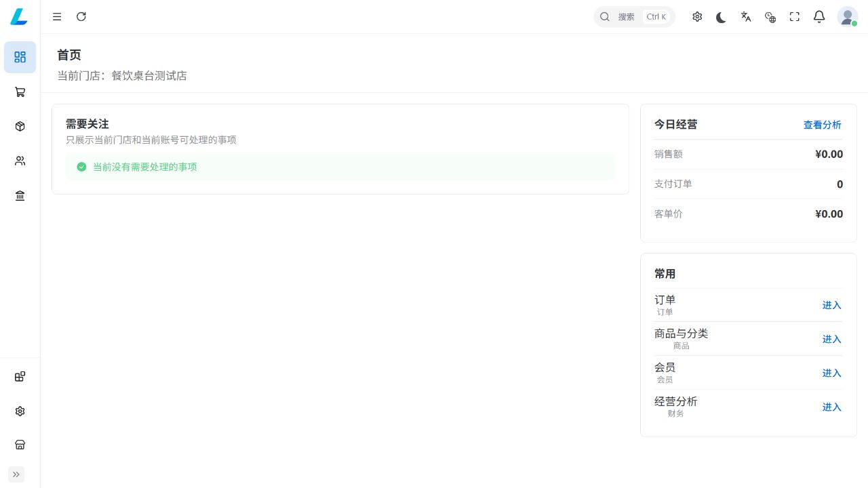Click the 查看分析 link
Viewport: 868px width, 488px height.
click(x=823, y=125)
